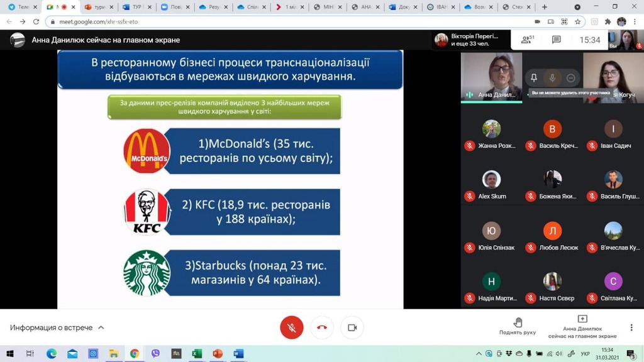Unmute your microphone in the meeting
The height and width of the screenshot is (362, 644).
click(291, 327)
